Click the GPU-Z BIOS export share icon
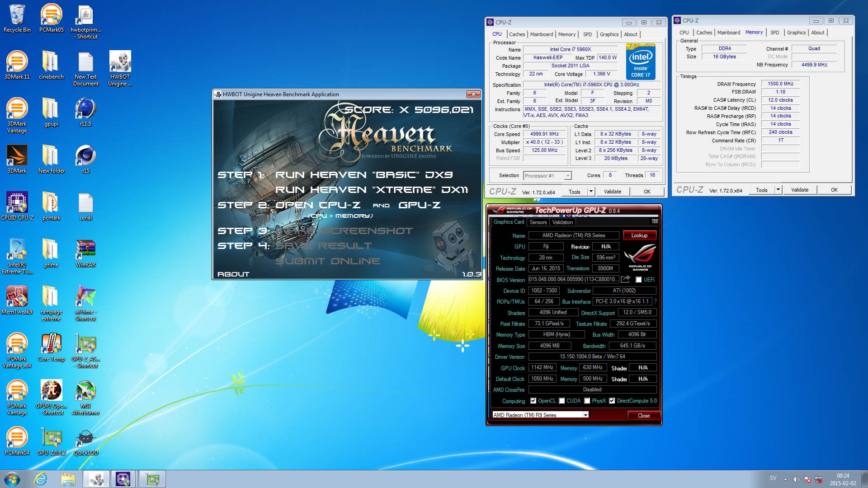The width and height of the screenshot is (868, 488). coord(625,279)
